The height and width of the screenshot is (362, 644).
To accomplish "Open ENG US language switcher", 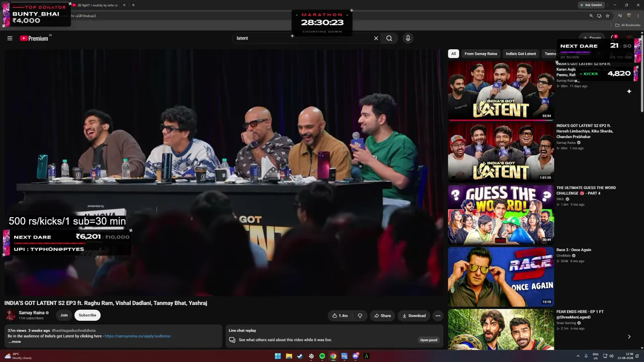I will pyautogui.click(x=596, y=356).
